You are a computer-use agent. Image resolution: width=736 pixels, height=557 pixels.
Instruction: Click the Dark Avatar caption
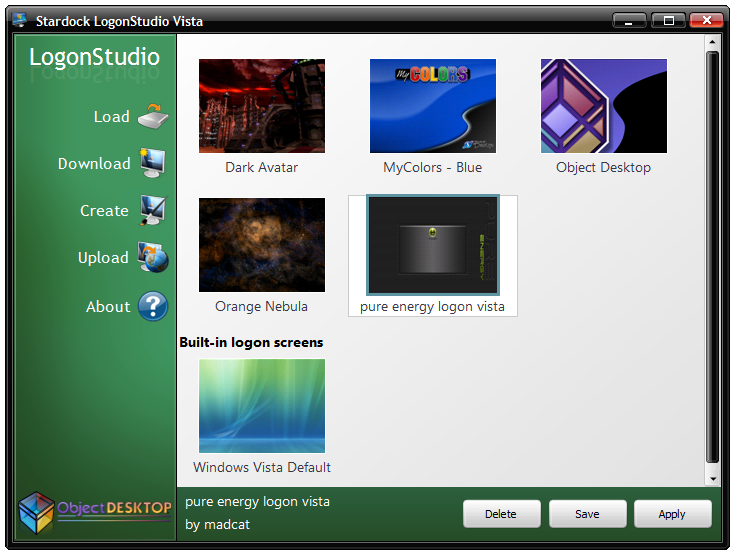261,168
